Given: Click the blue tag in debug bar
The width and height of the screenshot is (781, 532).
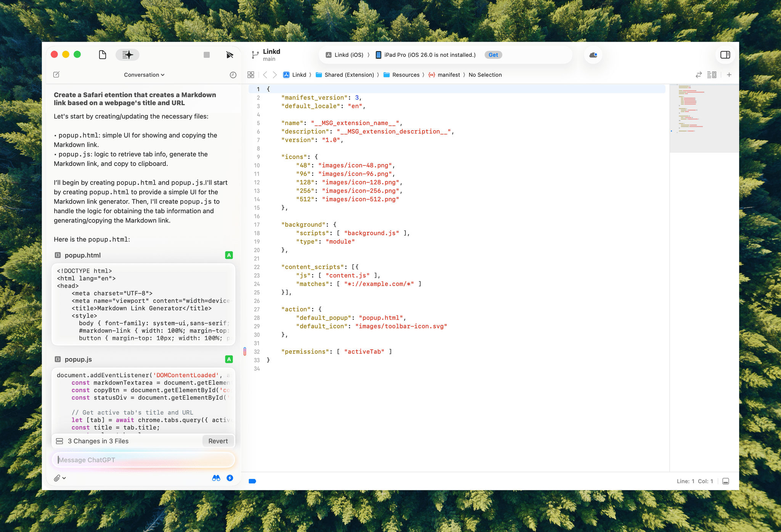Looking at the screenshot, I should coord(252,481).
